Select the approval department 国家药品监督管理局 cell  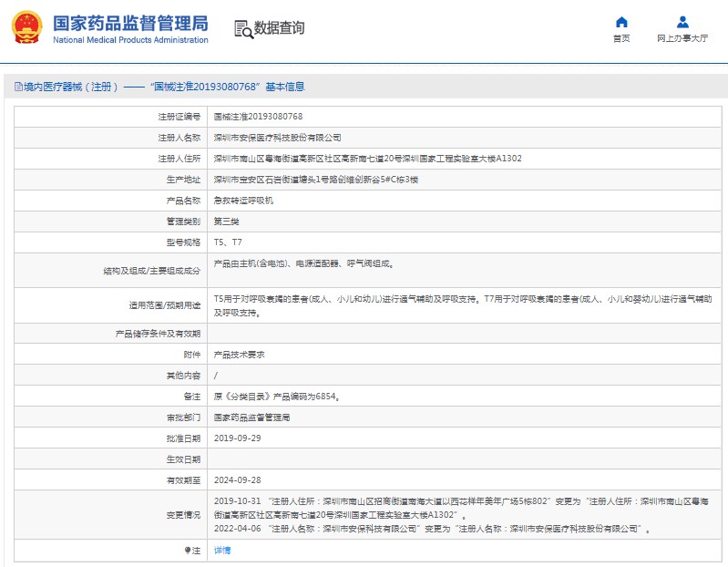tap(251, 418)
